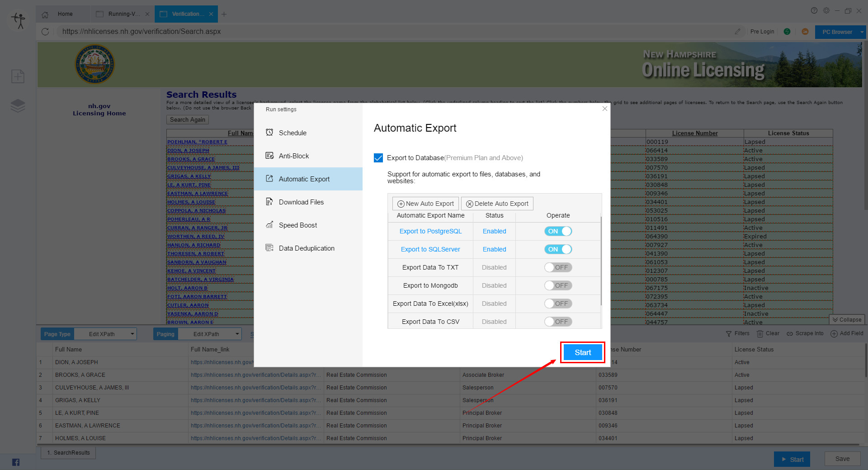868x470 pixels.
Task: Collapse the bottom panel with the Collapse control
Action: pyautogui.click(x=847, y=319)
